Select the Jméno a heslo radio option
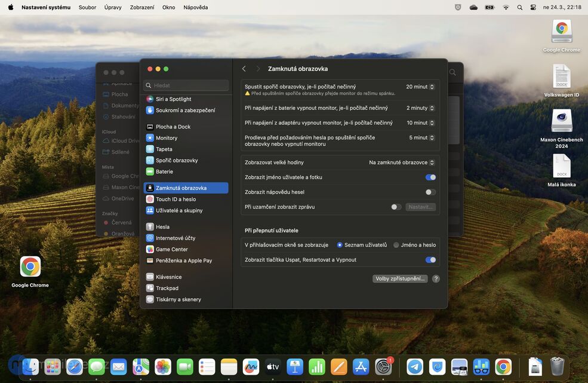The height and width of the screenshot is (383, 588). tap(396, 244)
